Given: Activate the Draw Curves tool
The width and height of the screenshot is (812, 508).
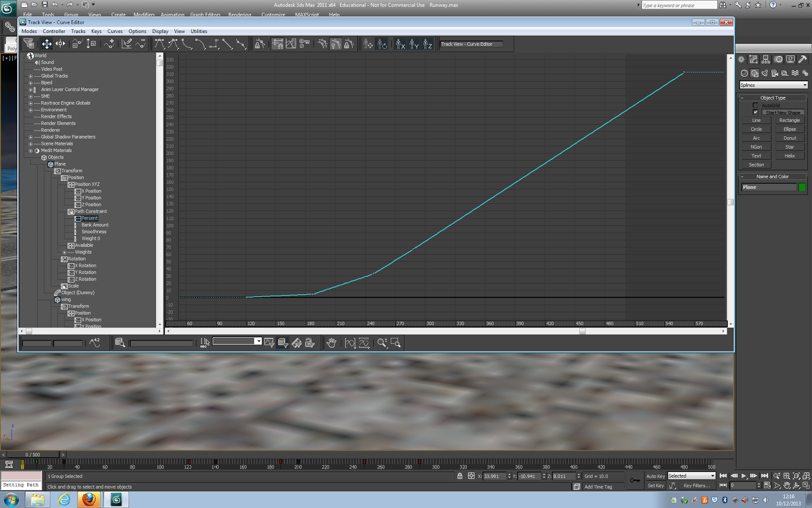Looking at the screenshot, I should pos(127,44).
